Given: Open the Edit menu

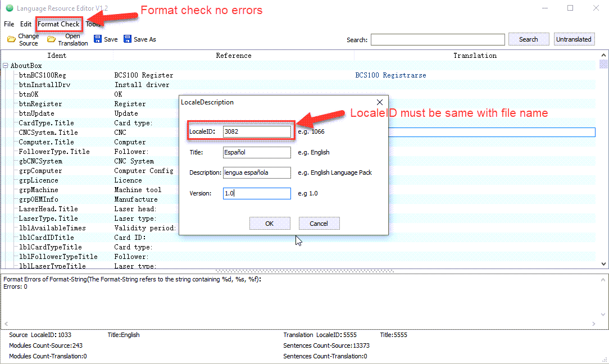Looking at the screenshot, I should [26, 24].
